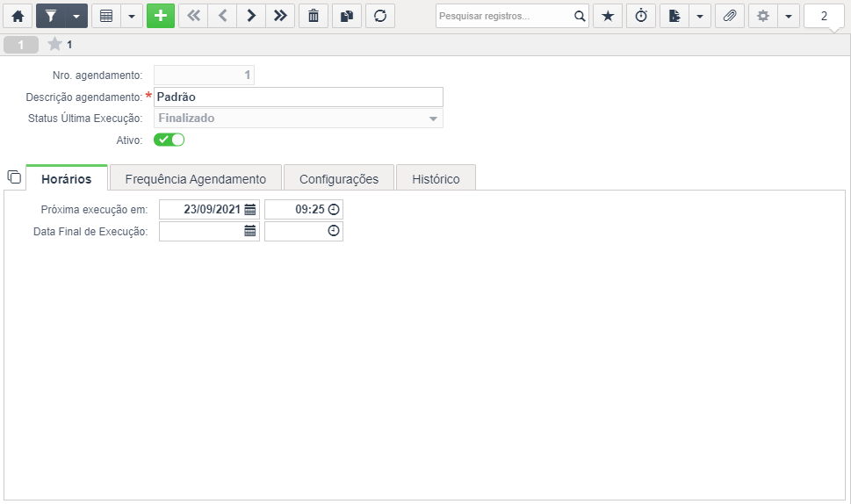Open the Histórico tab

(436, 178)
